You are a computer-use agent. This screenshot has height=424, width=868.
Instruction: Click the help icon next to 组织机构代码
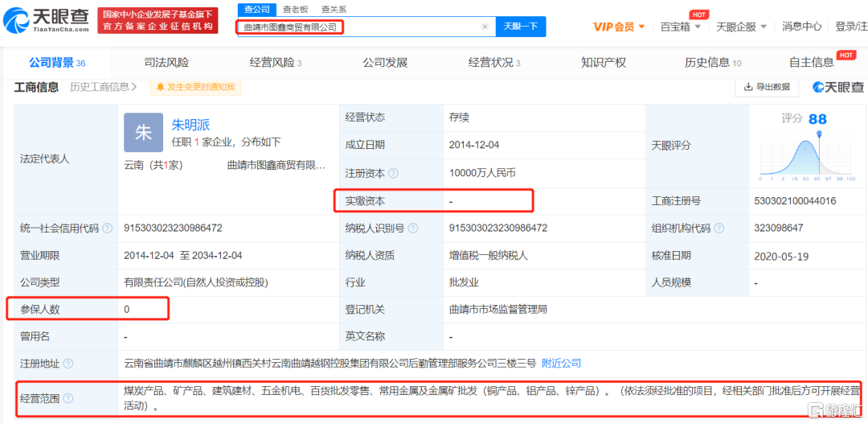pyautogui.click(x=719, y=228)
